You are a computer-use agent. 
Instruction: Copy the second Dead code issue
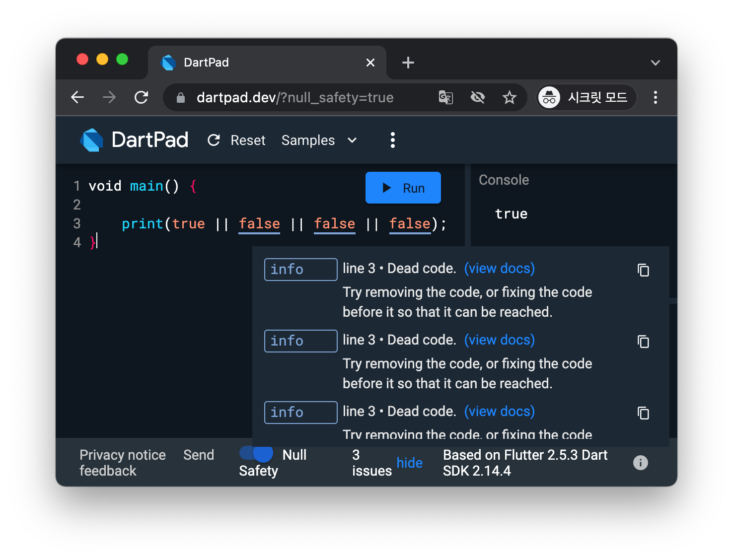643,342
